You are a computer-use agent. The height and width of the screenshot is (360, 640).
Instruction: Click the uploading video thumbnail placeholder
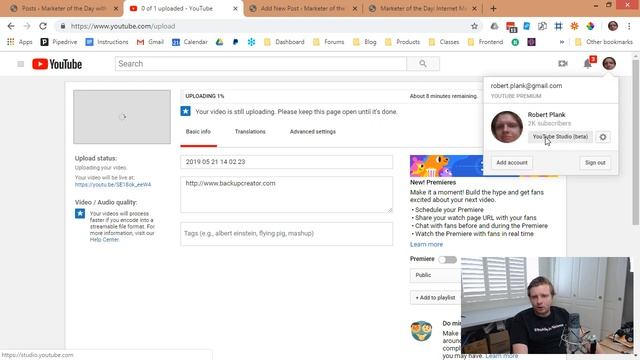pos(122,117)
